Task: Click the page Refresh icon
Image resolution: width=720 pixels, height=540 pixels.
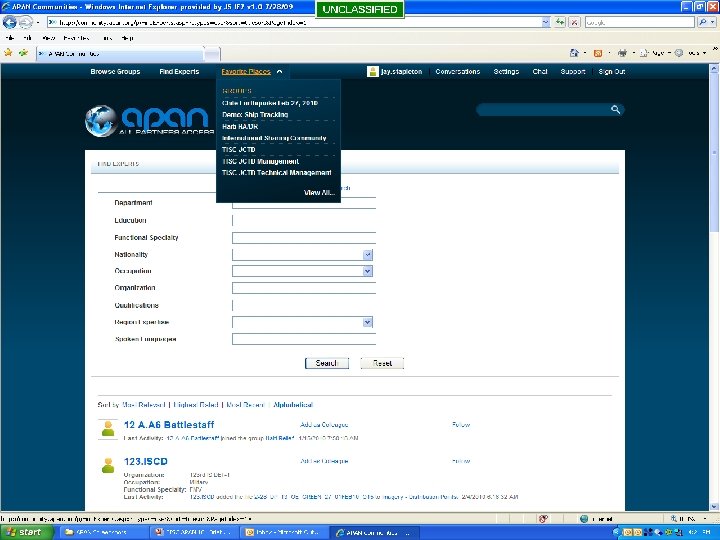Action: (x=560, y=22)
